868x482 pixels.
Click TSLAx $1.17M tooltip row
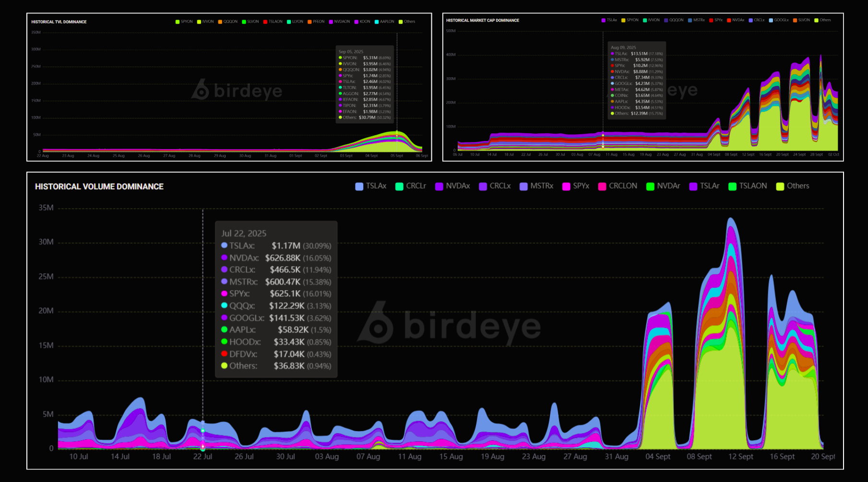click(276, 246)
